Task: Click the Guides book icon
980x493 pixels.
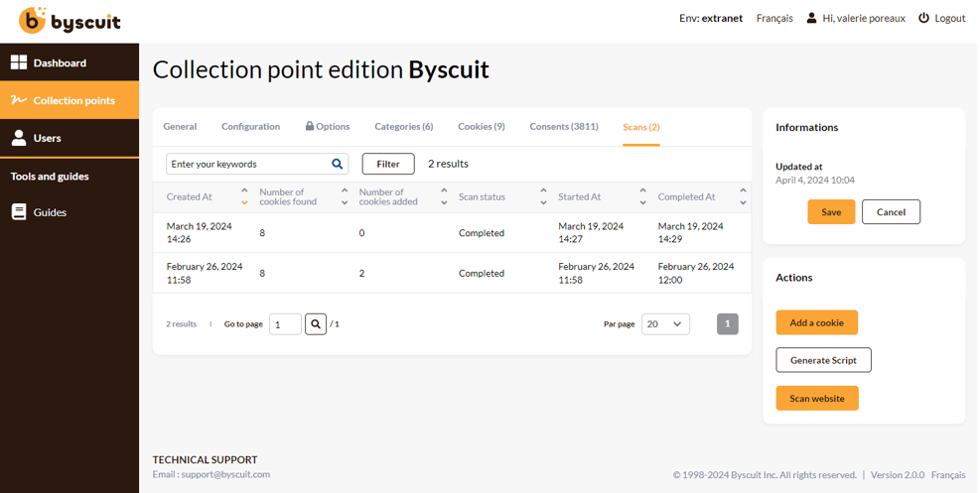Action: click(x=19, y=212)
